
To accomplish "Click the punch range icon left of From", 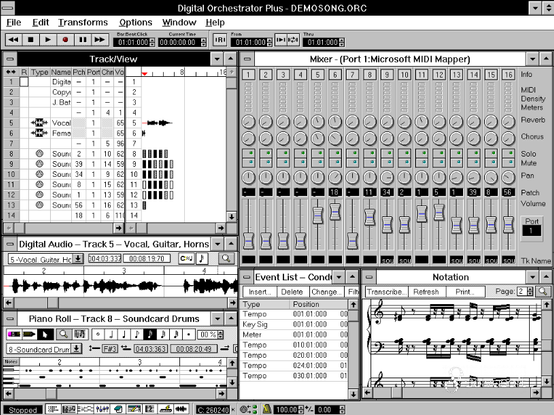I will click(x=220, y=40).
